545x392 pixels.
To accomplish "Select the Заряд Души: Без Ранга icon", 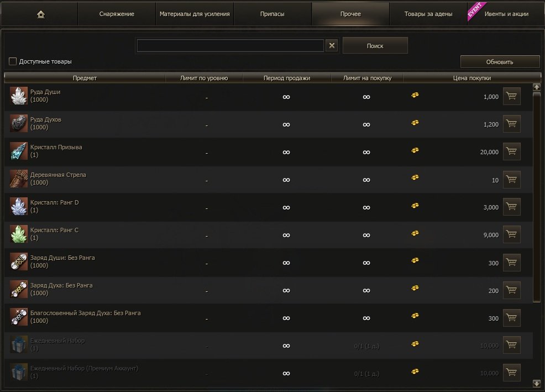I will (x=19, y=262).
